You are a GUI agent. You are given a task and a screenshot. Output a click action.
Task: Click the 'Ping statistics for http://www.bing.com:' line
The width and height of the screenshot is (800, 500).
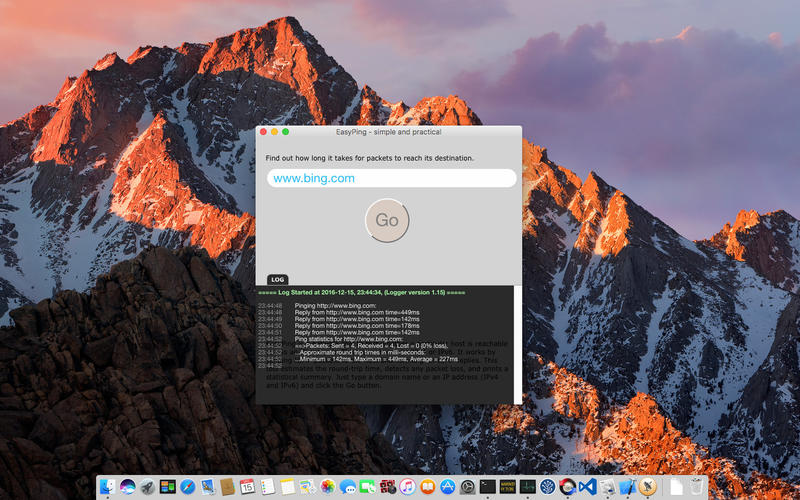tap(348, 339)
